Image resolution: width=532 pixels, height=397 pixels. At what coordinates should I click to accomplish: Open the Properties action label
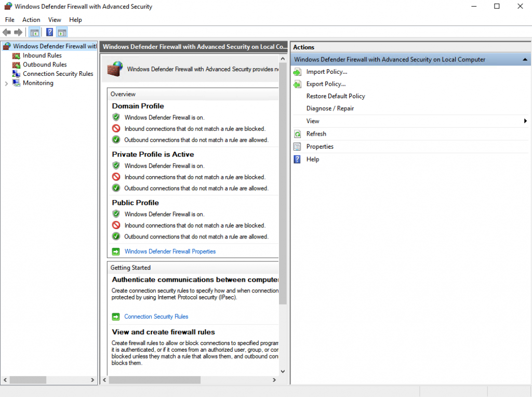click(320, 147)
